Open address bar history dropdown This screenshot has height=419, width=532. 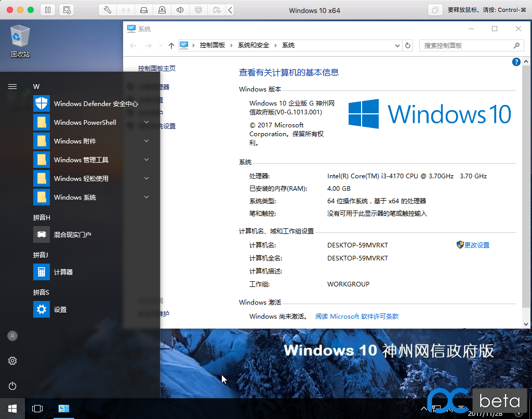pos(397,46)
